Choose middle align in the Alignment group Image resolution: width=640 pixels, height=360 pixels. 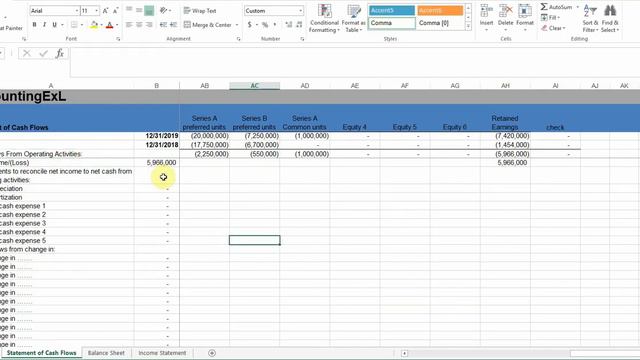(139, 10)
